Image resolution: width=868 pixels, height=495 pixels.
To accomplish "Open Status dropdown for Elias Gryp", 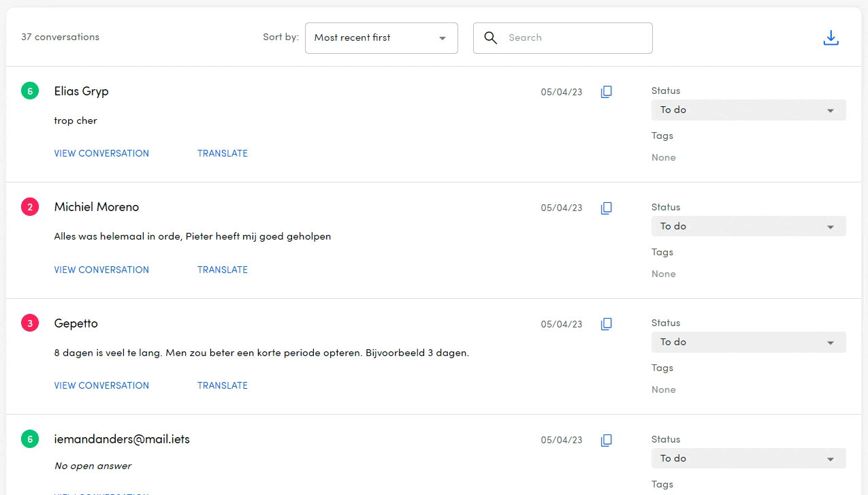I will coord(748,110).
